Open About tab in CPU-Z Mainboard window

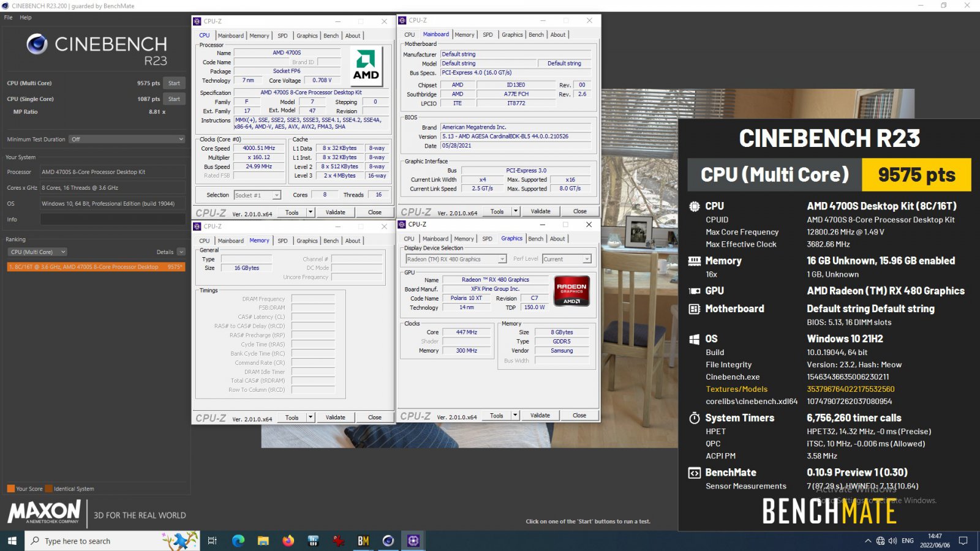click(558, 34)
